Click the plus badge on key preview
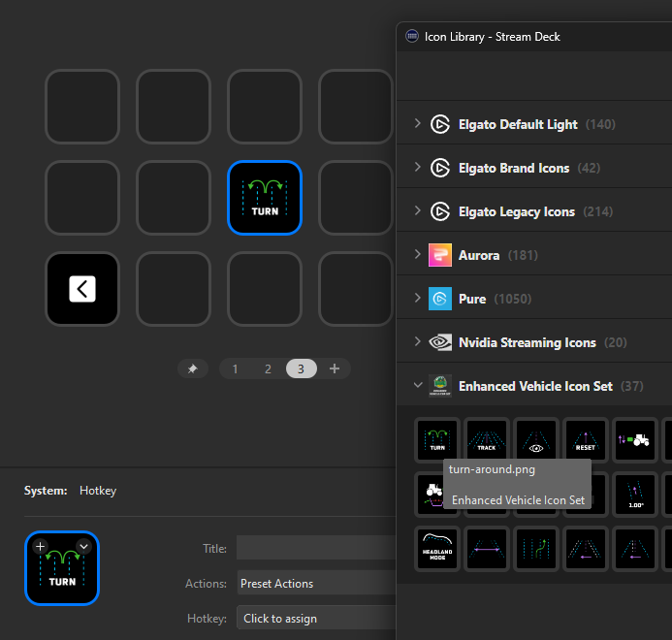 point(41,547)
